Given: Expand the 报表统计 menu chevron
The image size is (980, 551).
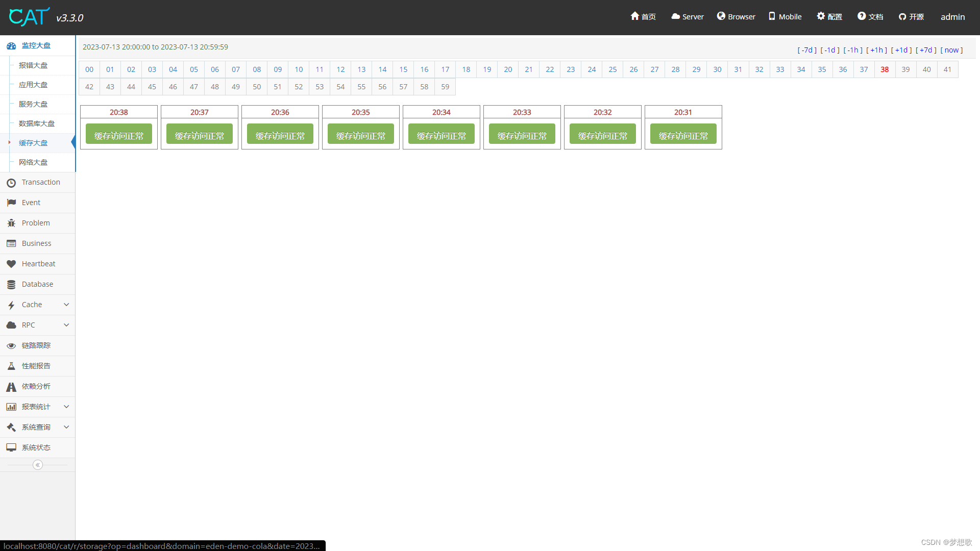Looking at the screenshot, I should 66,407.
